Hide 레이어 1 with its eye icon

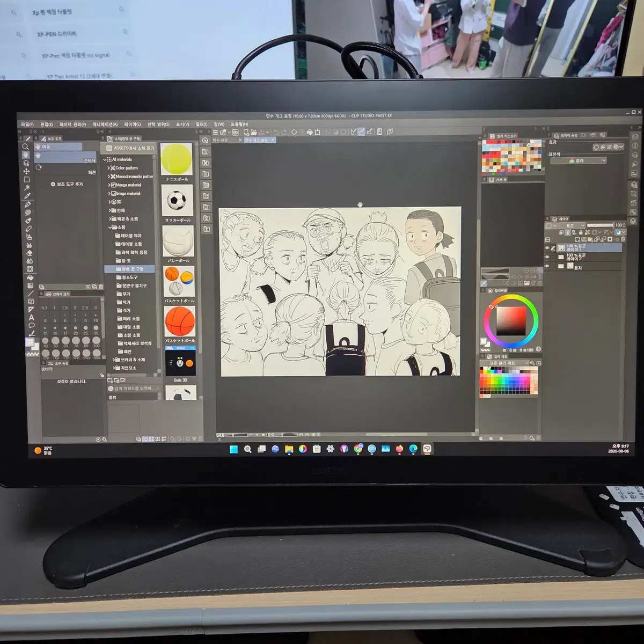coord(547,248)
